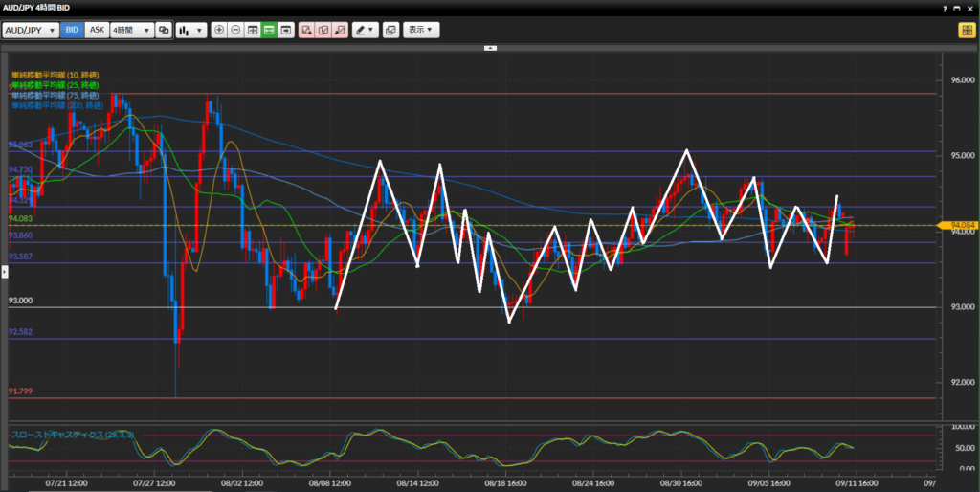
Task: Open the 4時間 timeframe dropdown
Action: coord(131,30)
